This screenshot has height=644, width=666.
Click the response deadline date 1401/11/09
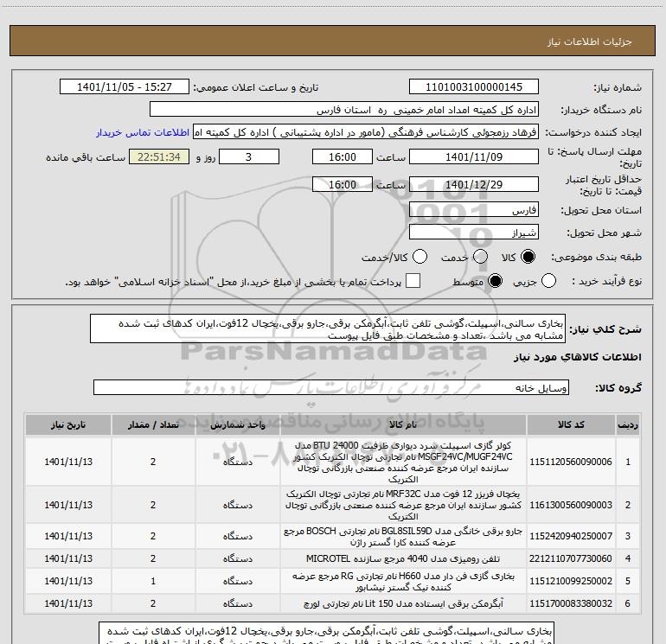coord(474,156)
